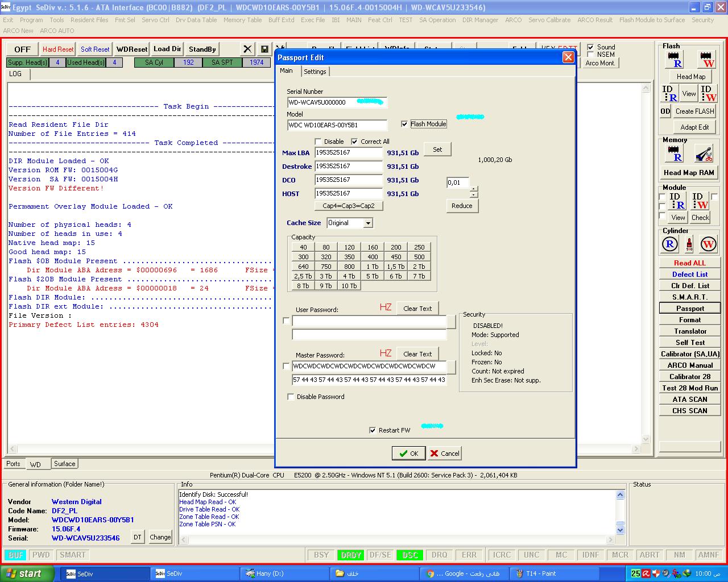Close the Passport Edit dialog
The image size is (728, 582).
(x=568, y=57)
